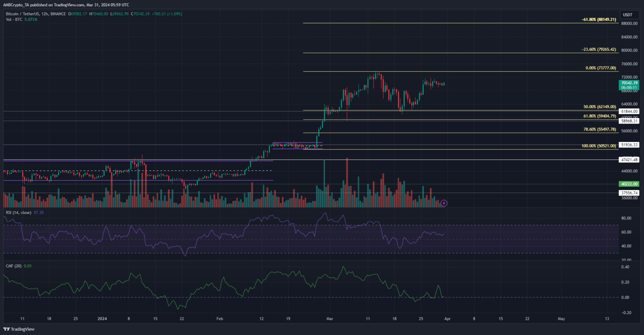644x335 pixels.
Task: Click the green 40222.00 price tag
Action: tap(629, 184)
